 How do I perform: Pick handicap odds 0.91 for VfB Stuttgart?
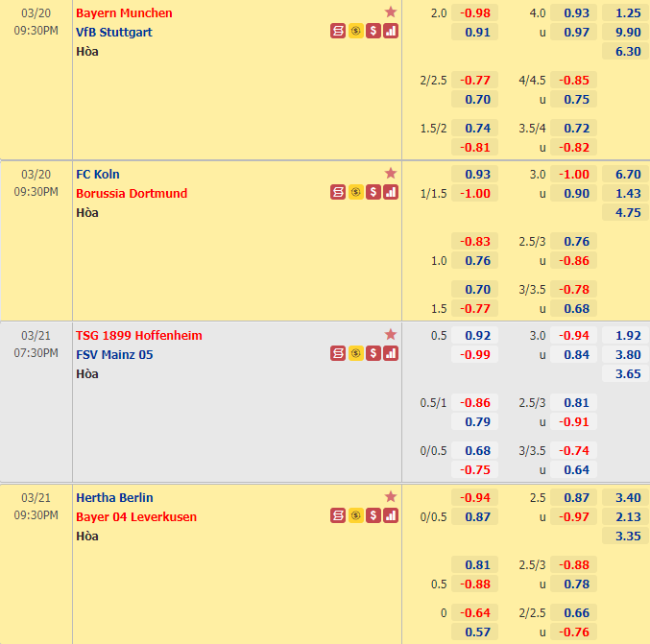pyautogui.click(x=474, y=32)
